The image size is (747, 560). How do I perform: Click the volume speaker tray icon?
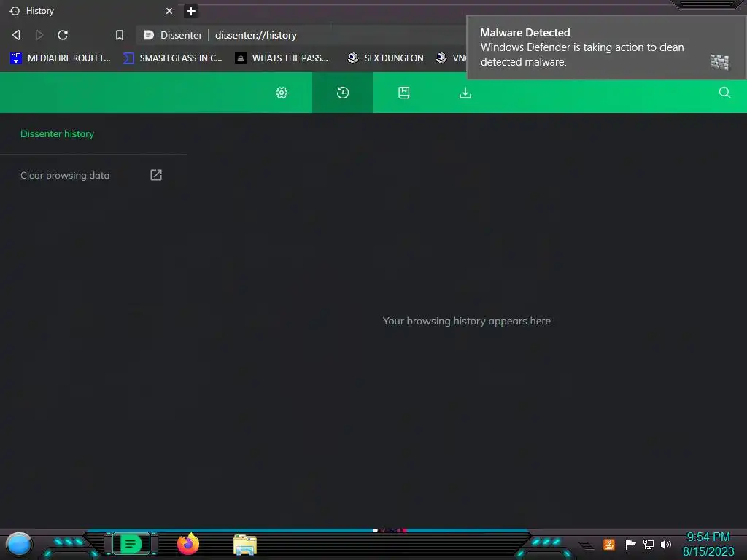click(666, 544)
